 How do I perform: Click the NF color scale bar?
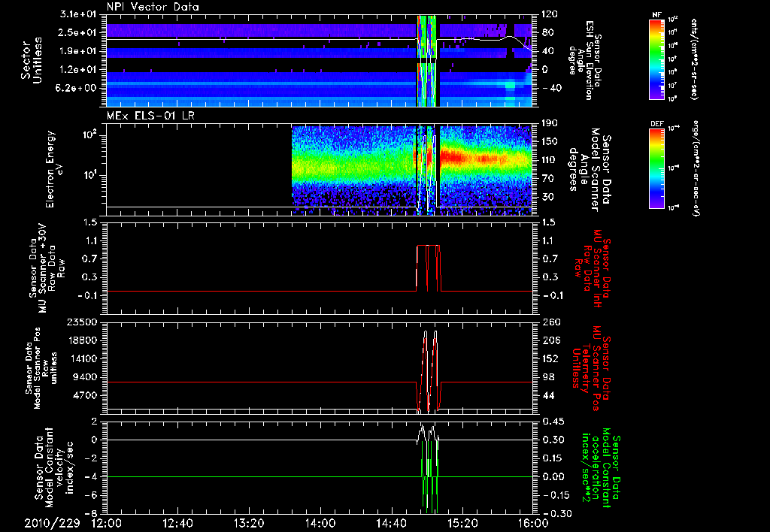point(655,59)
